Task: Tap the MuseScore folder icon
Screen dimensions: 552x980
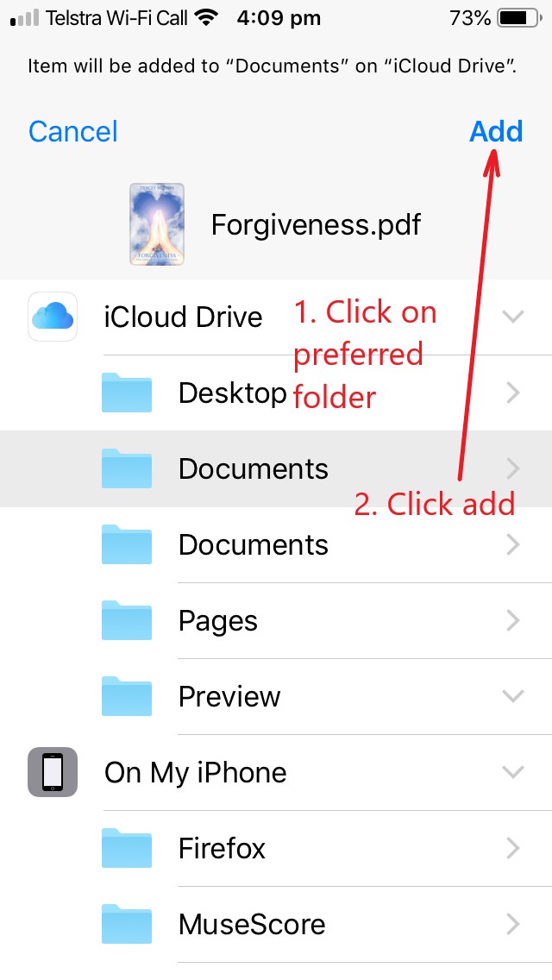Action: 127,924
